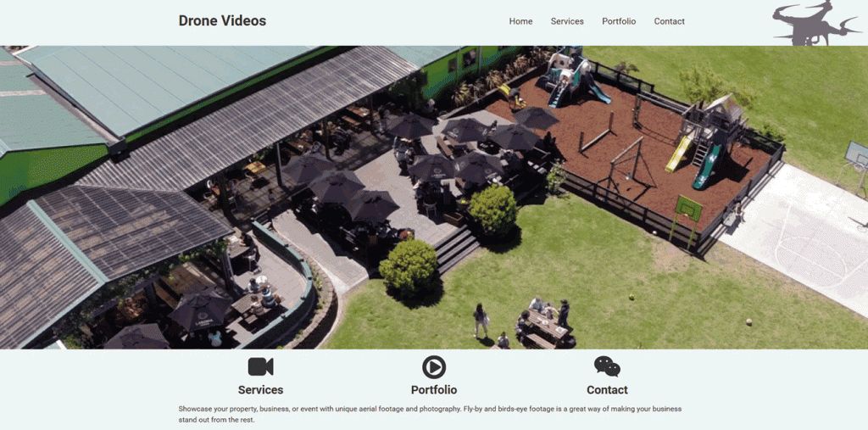Image resolution: width=868 pixels, height=430 pixels.
Task: Click the Services heading below the camera icon
Action: (261, 389)
